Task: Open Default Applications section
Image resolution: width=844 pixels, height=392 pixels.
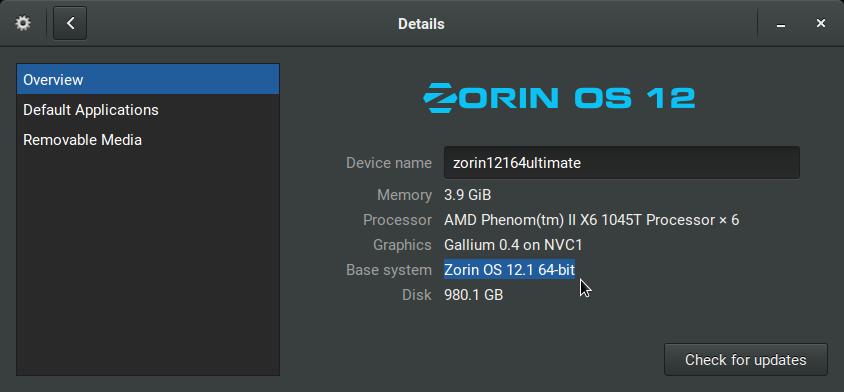Action: (148, 110)
